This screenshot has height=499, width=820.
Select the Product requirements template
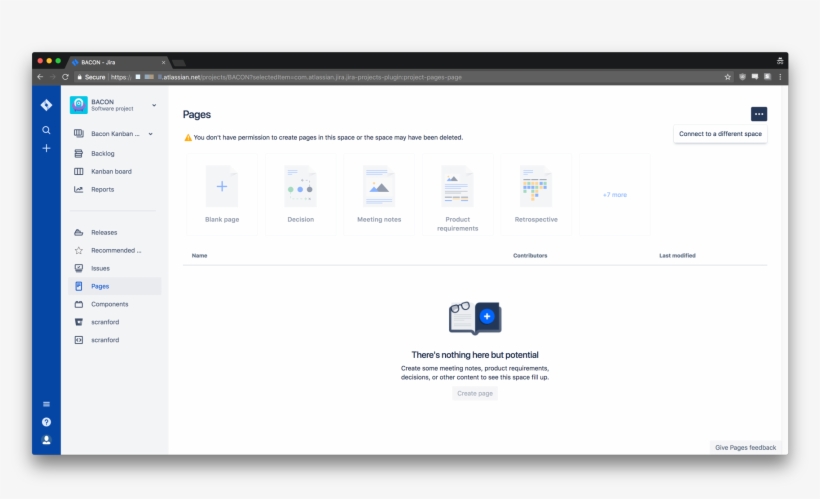click(x=458, y=195)
